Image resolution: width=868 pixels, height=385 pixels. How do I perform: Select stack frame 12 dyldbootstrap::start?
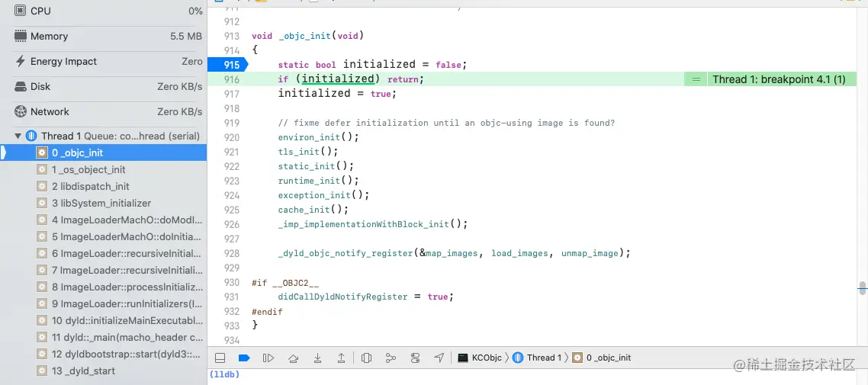[104, 354]
